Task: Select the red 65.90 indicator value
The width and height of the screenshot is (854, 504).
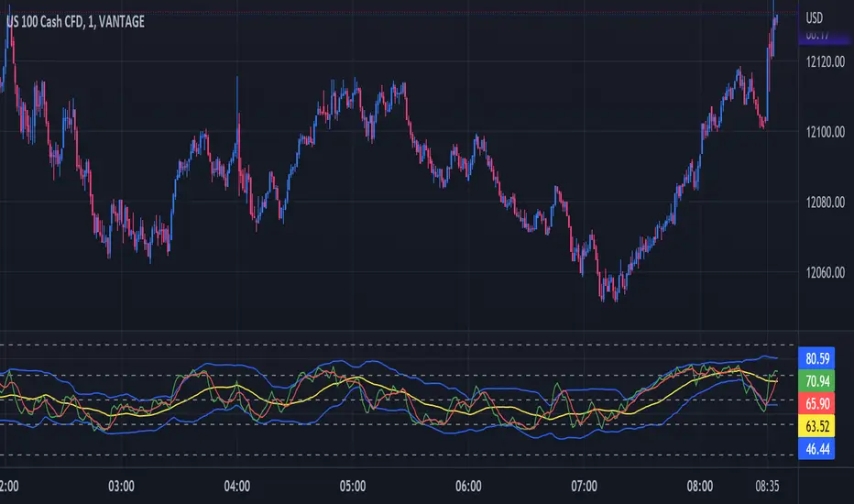Action: pos(816,404)
